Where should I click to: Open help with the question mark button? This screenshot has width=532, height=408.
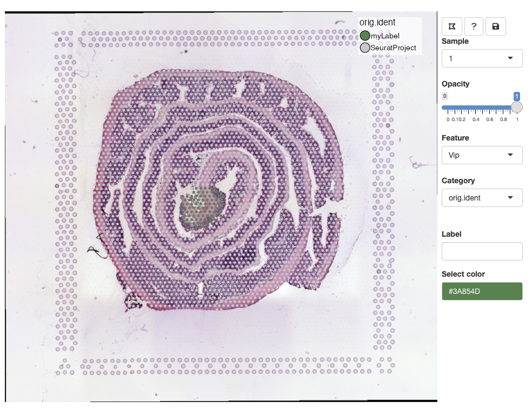tap(474, 26)
